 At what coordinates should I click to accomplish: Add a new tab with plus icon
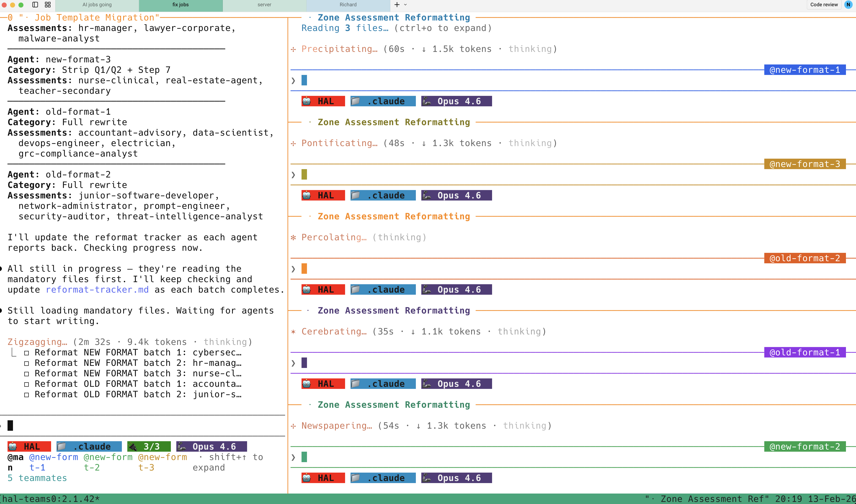coord(397,5)
